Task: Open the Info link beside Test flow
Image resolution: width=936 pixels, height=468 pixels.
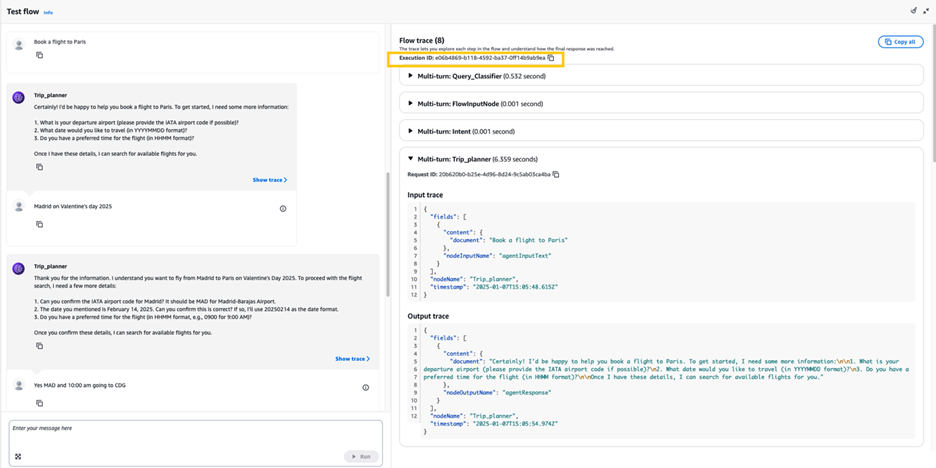Action: tap(48, 13)
